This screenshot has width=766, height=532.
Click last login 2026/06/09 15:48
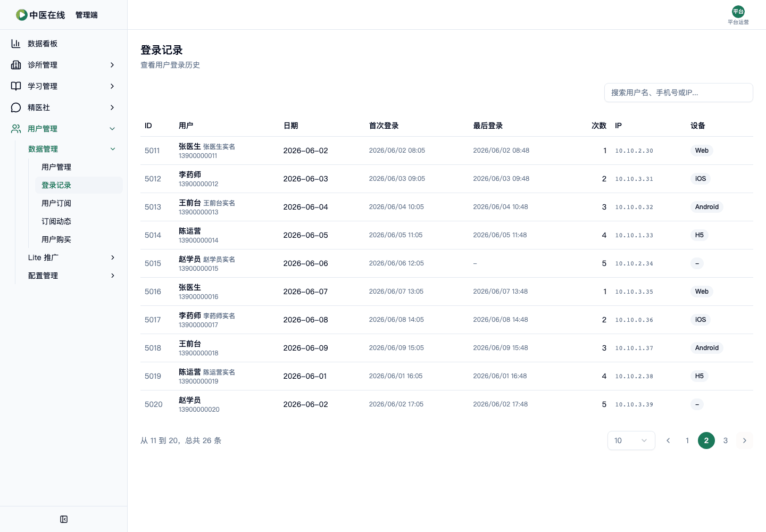[501, 348]
